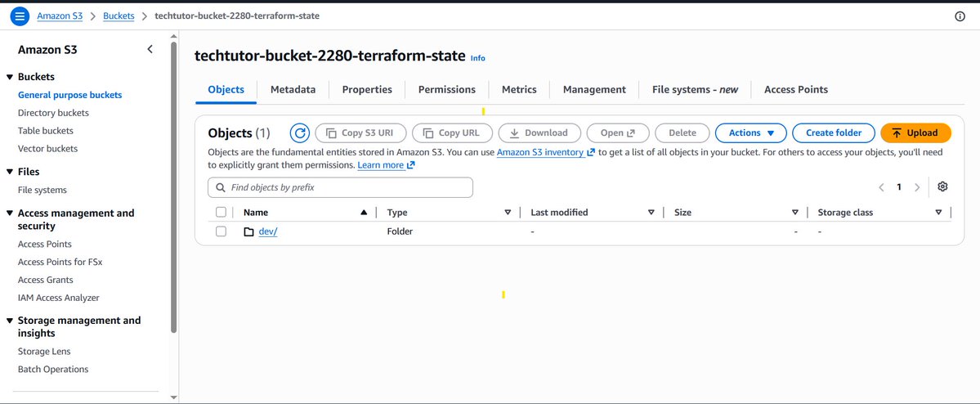Open the dev/ folder link

(x=268, y=231)
